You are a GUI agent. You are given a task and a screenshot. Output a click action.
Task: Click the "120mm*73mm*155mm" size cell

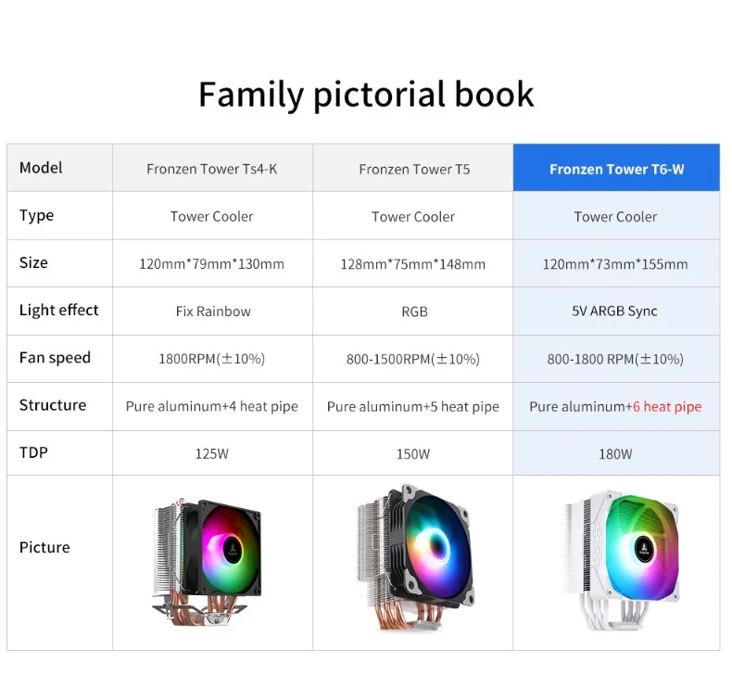615,264
